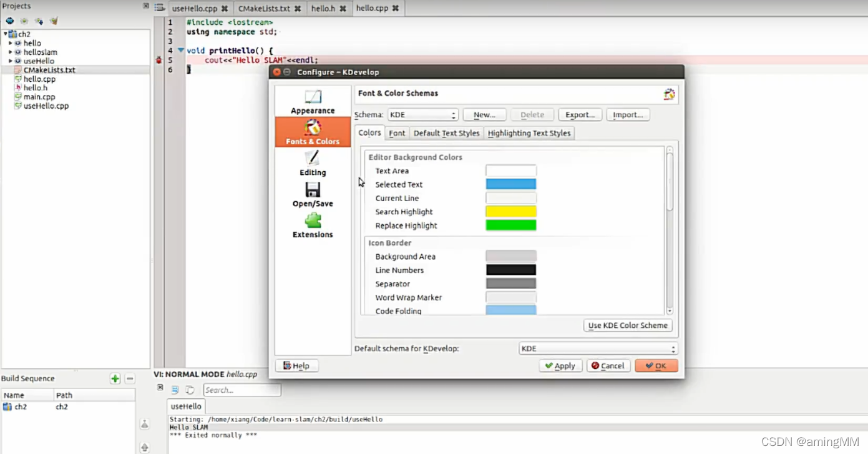Select CMakeLists.txt in the project tree
Image resolution: width=868 pixels, height=454 pixels.
click(49, 70)
